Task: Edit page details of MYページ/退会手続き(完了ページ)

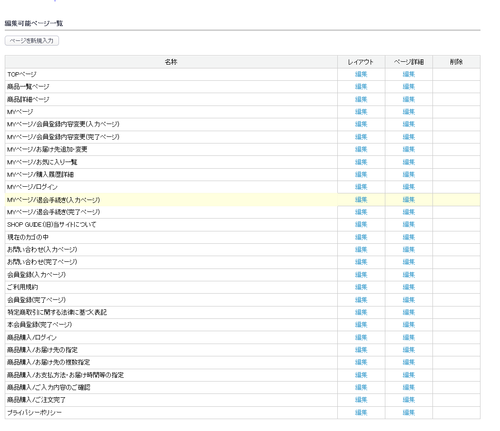Action: click(x=409, y=212)
